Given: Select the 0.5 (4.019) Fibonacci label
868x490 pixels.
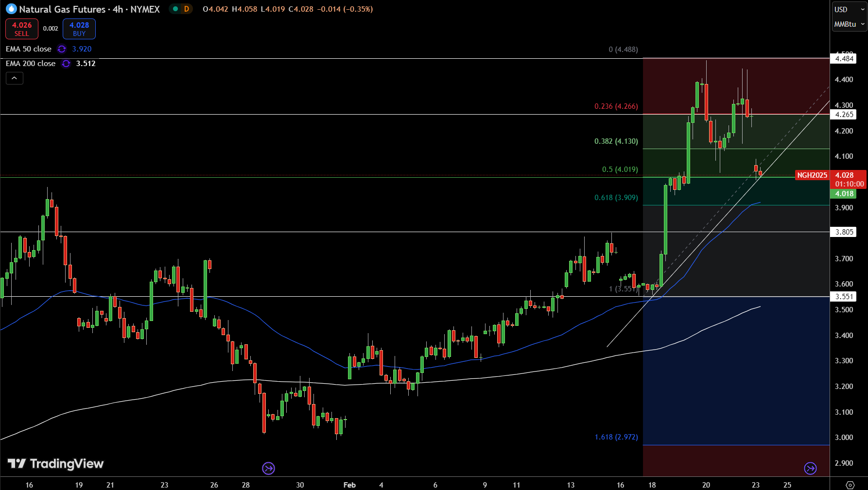Looking at the screenshot, I should point(620,169).
